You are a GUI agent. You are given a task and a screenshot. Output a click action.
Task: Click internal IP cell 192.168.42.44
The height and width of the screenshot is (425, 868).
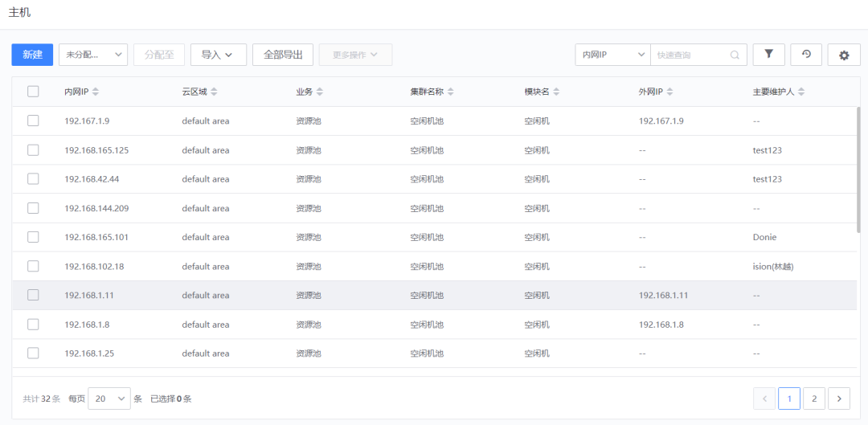92,179
